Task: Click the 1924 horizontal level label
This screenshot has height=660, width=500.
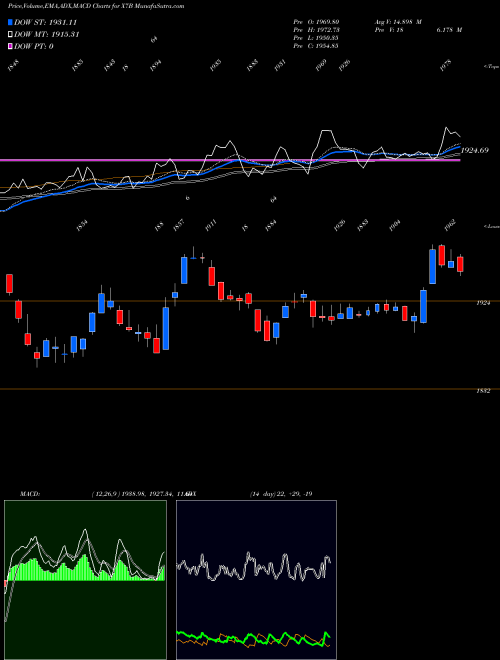Action: click(x=483, y=303)
